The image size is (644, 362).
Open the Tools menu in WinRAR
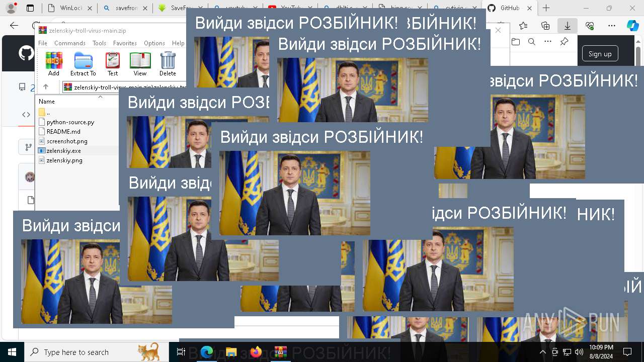99,43
